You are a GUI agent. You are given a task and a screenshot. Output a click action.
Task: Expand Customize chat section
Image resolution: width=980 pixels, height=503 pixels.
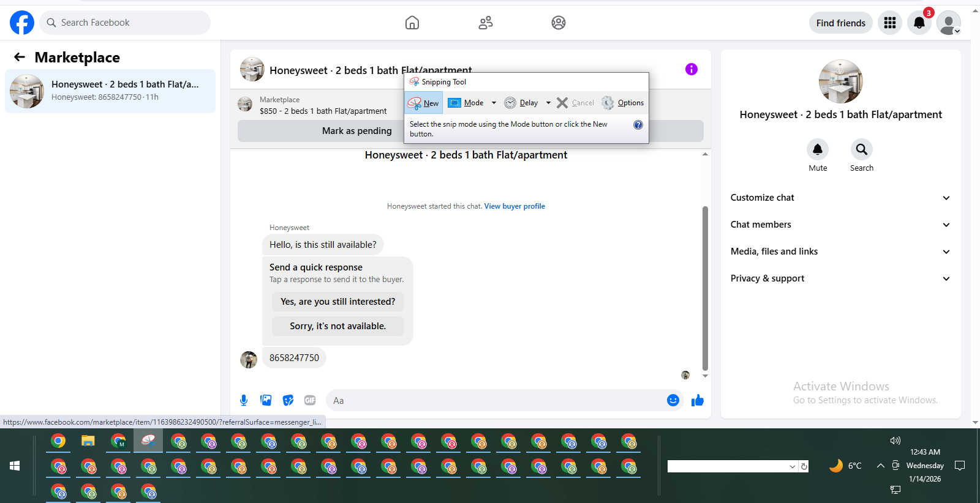point(840,198)
